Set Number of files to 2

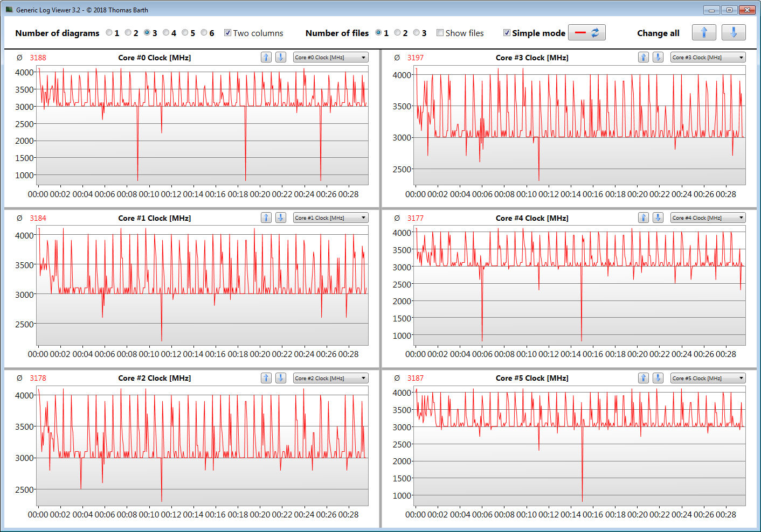[397, 33]
